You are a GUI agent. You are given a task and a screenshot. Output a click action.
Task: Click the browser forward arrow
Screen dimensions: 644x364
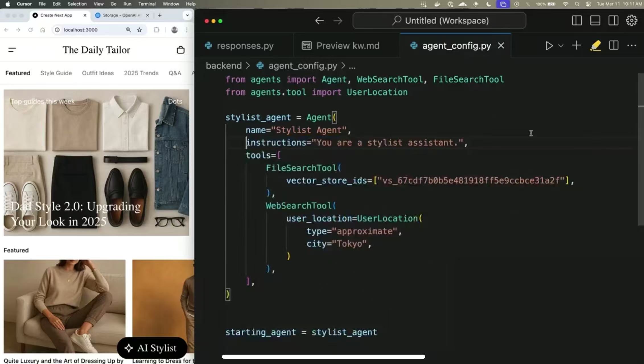click(18, 30)
